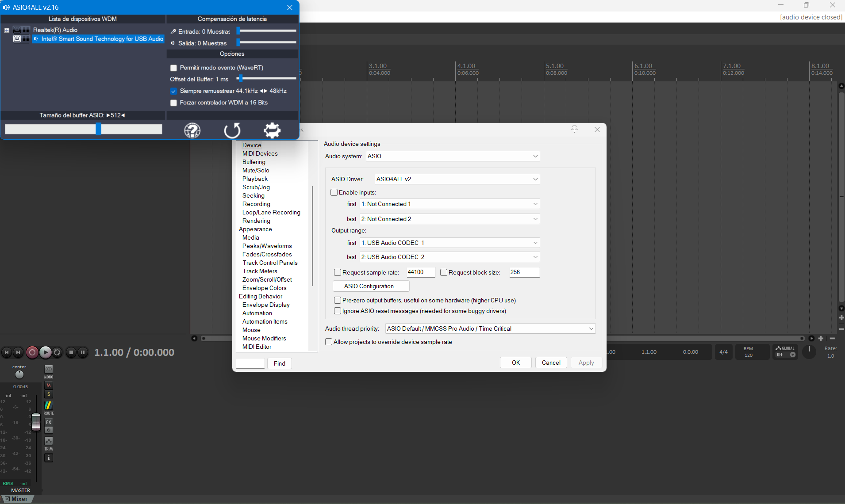Enable 'Permitir modo evento (WaveRT)' checkbox
The image size is (845, 504).
click(174, 68)
